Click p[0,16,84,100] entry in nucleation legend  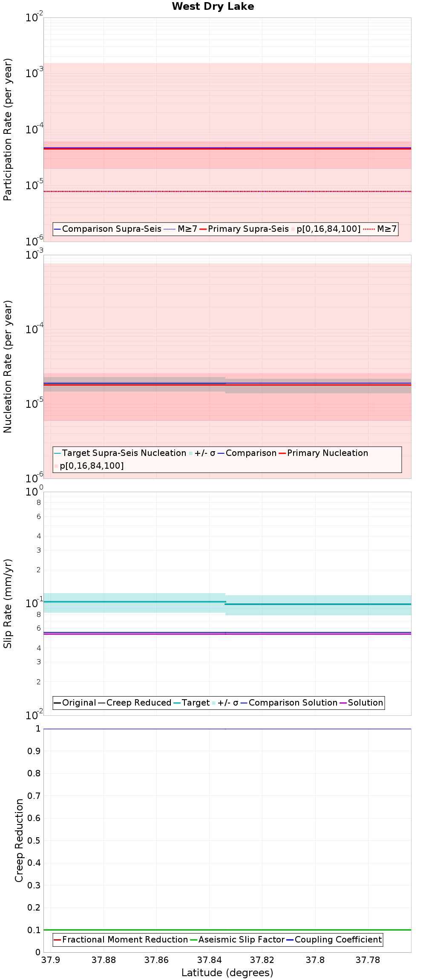click(x=89, y=466)
